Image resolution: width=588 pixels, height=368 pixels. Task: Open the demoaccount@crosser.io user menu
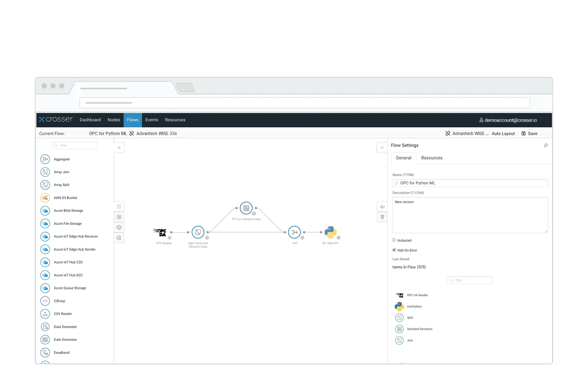coord(508,120)
